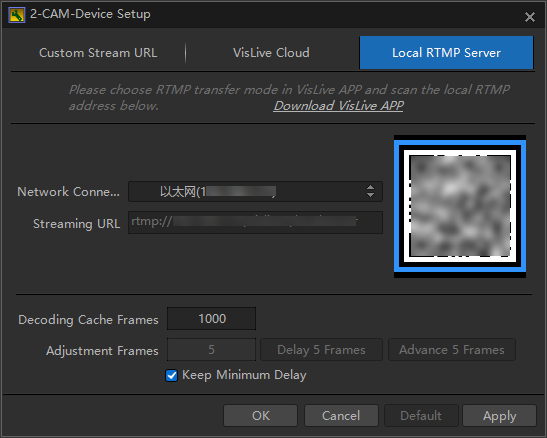
Task: Click the Keep Minimum Delay label text
Action: tap(244, 375)
